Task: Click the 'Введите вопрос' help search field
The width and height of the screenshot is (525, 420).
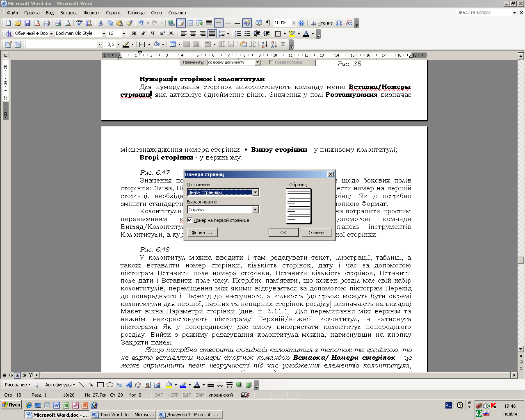Action: click(x=484, y=13)
